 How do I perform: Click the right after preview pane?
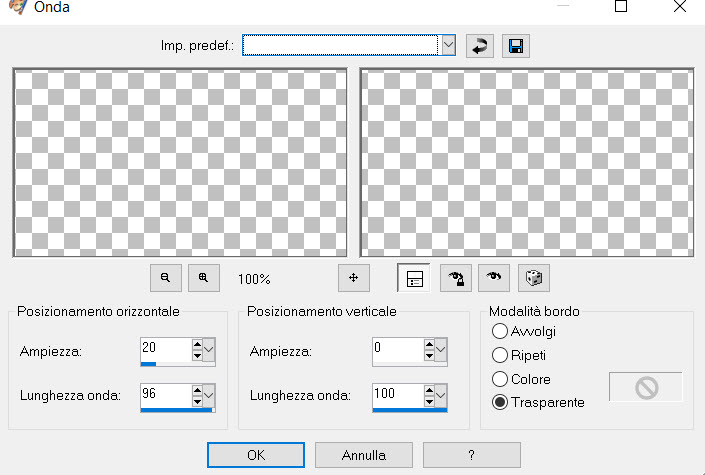pos(527,163)
